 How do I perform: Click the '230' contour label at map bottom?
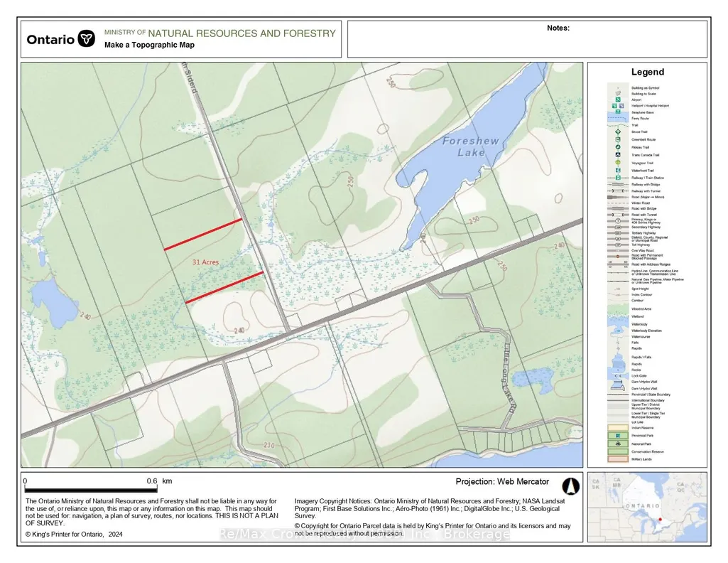268,445
